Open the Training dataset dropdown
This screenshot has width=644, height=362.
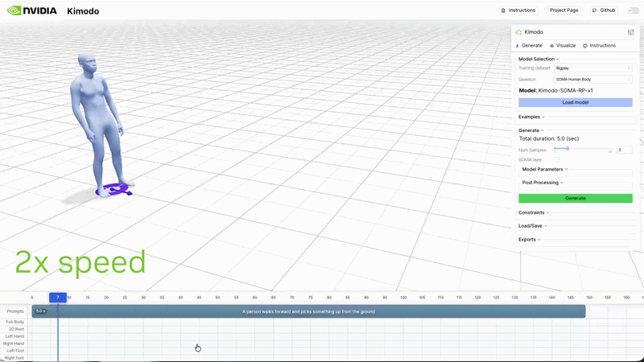pyautogui.click(x=593, y=68)
